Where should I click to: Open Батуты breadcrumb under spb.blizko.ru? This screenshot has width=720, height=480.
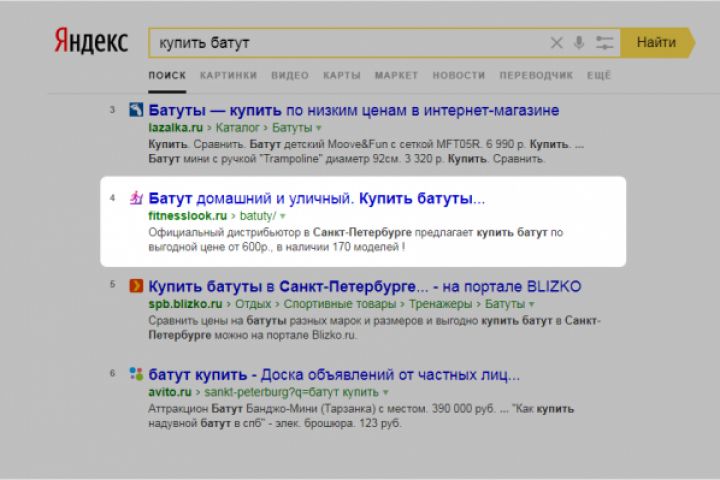505,304
